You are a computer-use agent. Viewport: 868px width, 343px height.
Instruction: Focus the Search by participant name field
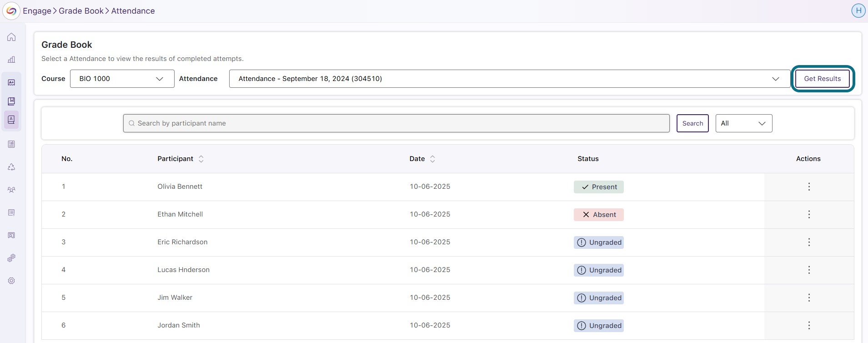click(x=396, y=123)
